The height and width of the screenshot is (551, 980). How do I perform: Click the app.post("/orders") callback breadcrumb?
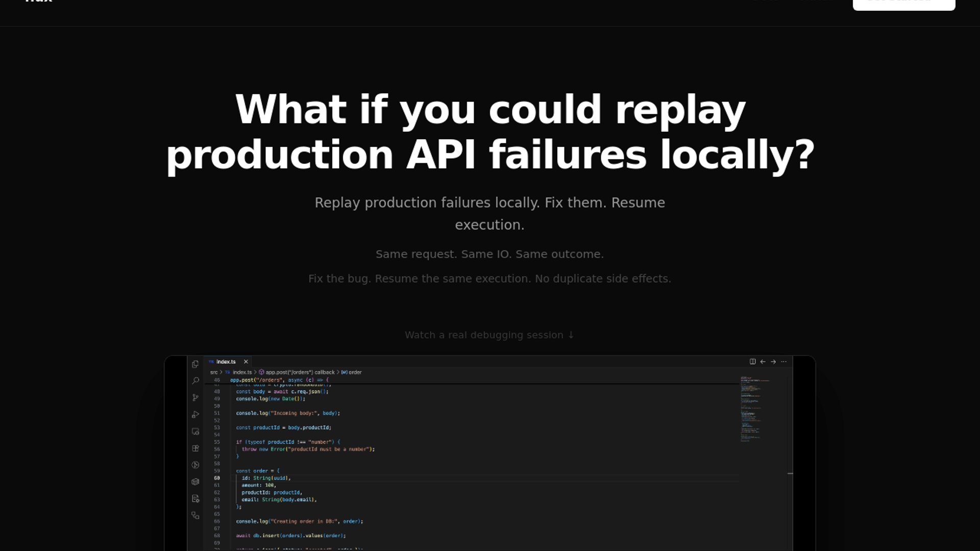(x=300, y=372)
